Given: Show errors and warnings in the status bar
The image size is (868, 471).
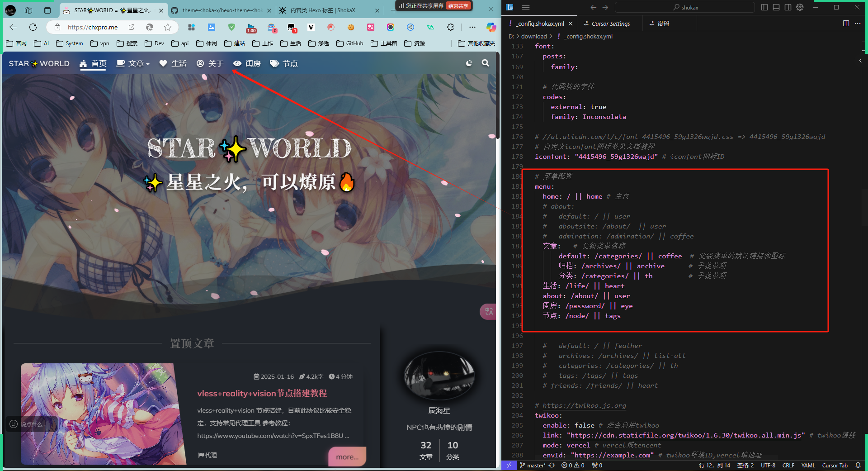Looking at the screenshot, I should pos(573,465).
